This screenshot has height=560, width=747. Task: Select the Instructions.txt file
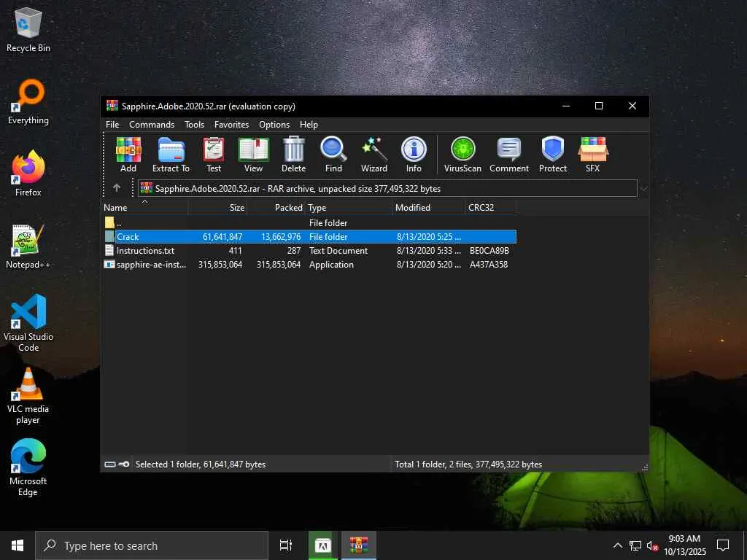pos(309,251)
